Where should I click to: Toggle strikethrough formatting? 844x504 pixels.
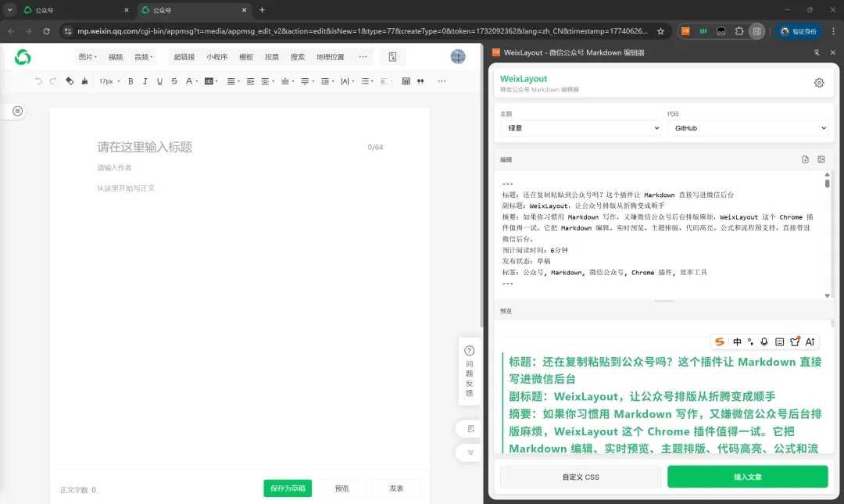173,81
